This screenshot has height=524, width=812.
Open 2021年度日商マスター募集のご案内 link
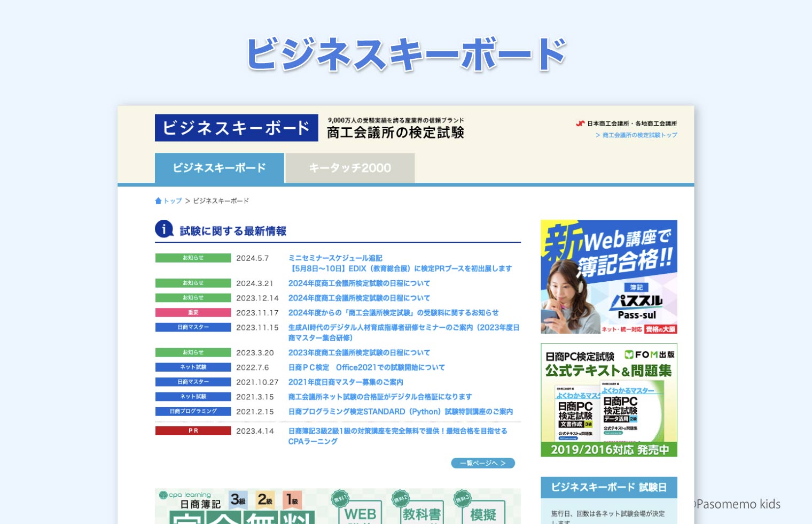[x=346, y=382]
